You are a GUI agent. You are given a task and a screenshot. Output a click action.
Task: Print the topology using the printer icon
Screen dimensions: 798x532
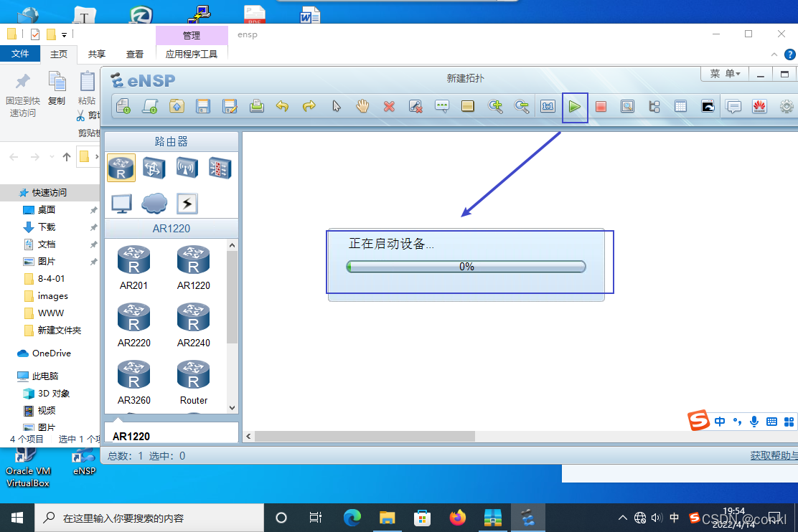[x=256, y=106]
